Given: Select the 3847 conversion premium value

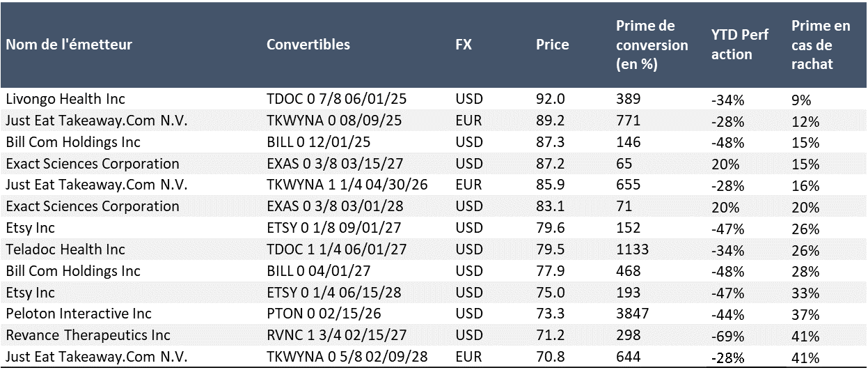Looking at the screenshot, I should tap(633, 314).
